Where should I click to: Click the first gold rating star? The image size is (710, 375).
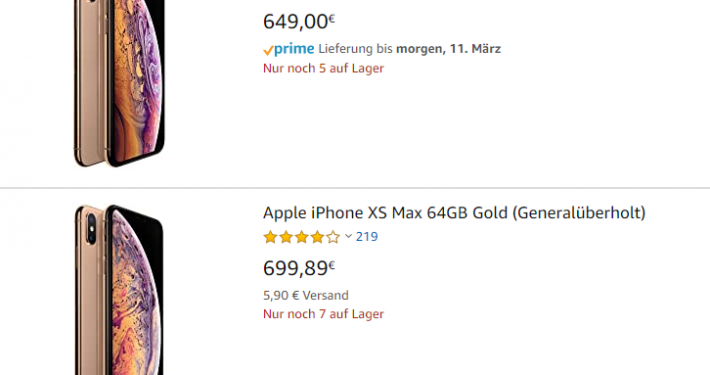[270, 237]
